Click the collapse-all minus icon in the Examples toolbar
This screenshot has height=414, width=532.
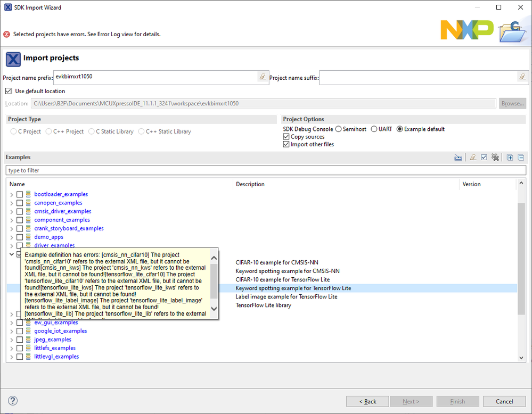(x=521, y=158)
